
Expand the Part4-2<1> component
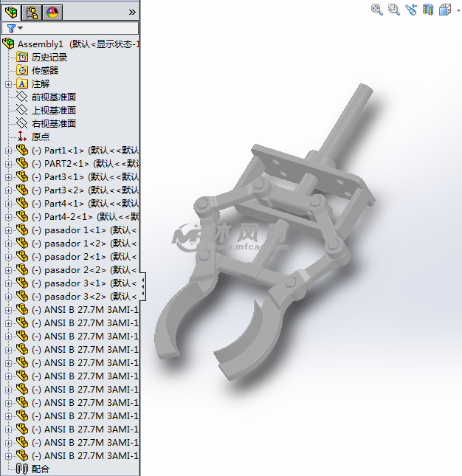point(9,217)
